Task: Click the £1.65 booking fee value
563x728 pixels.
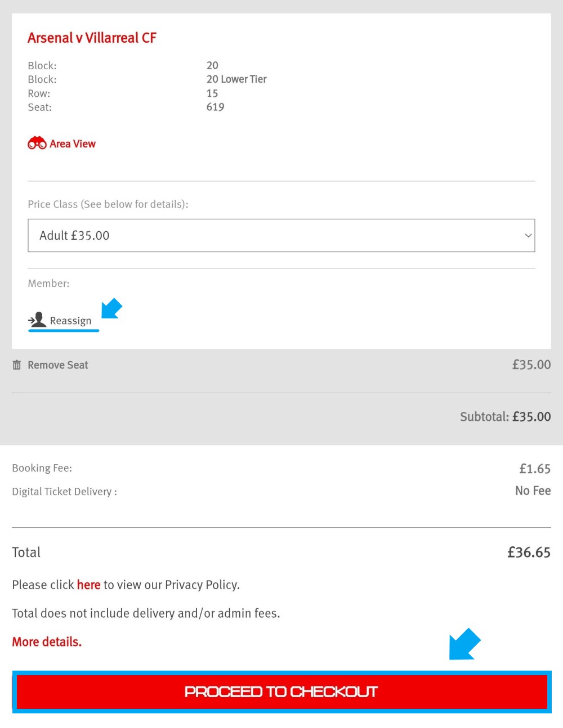Action: [x=535, y=469]
